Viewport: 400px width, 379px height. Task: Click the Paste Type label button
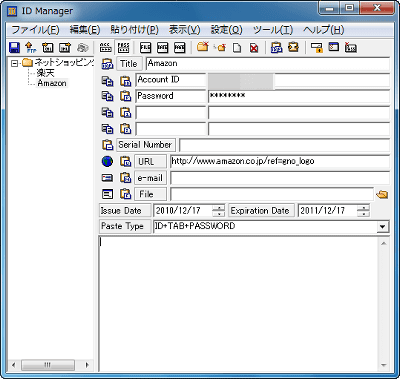[x=125, y=226]
